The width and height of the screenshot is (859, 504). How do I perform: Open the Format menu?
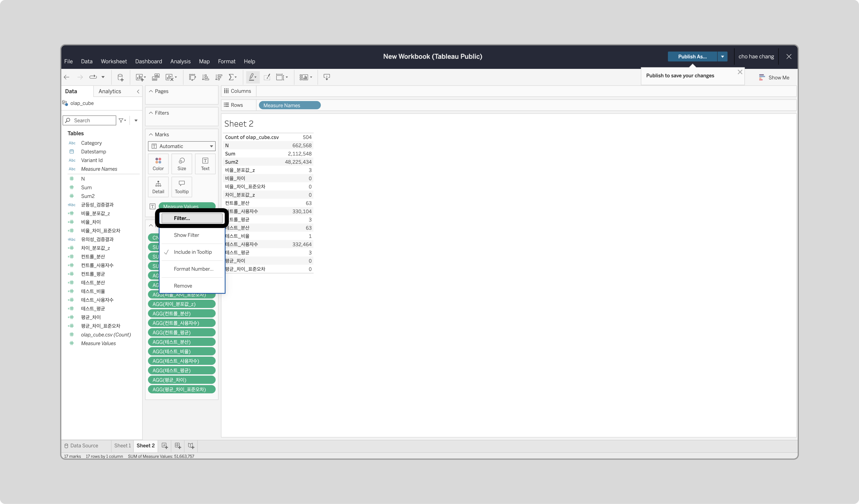coord(227,61)
